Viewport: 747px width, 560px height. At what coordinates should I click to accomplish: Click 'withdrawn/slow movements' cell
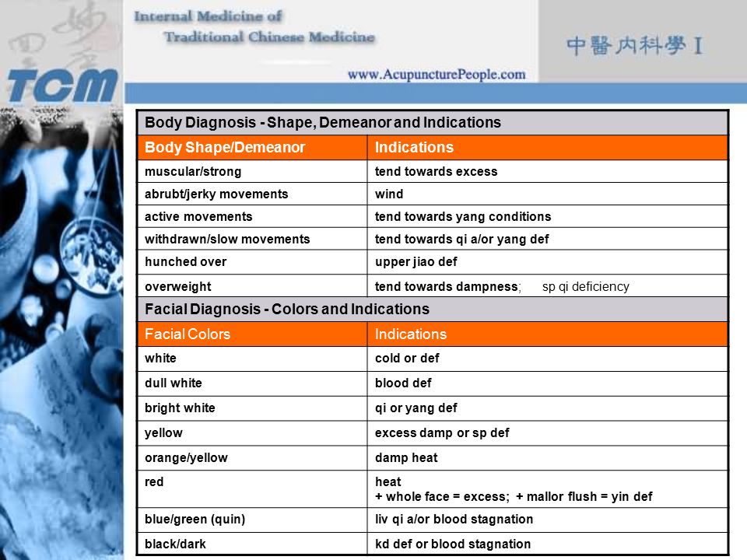252,239
